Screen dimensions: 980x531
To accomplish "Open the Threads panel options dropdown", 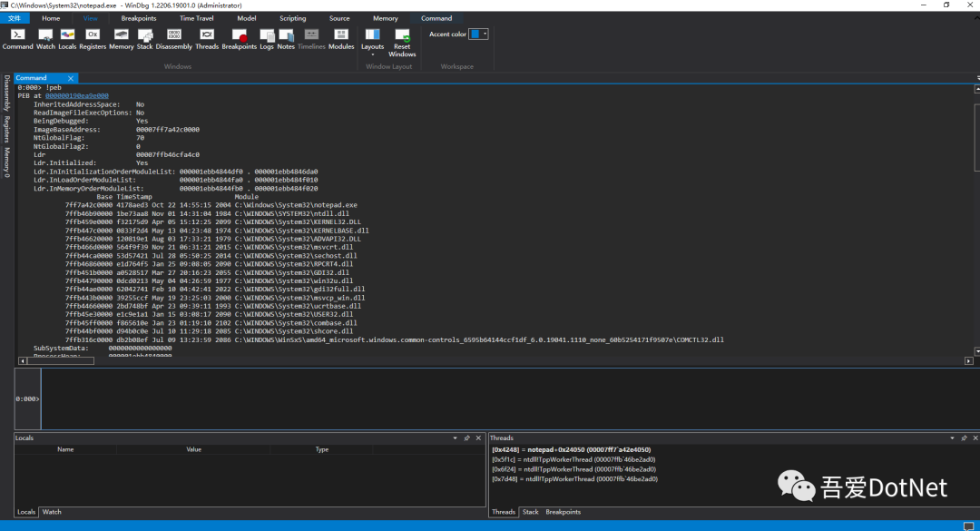I will point(952,438).
